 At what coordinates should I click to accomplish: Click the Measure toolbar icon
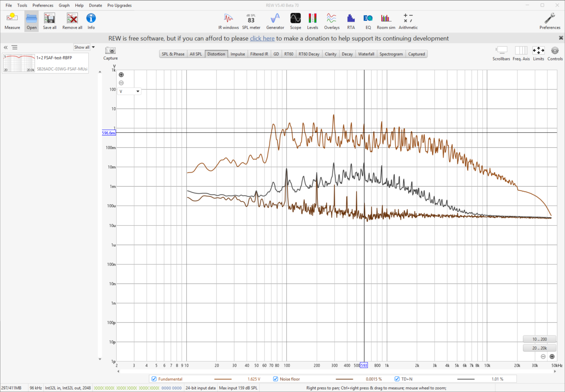(12, 21)
